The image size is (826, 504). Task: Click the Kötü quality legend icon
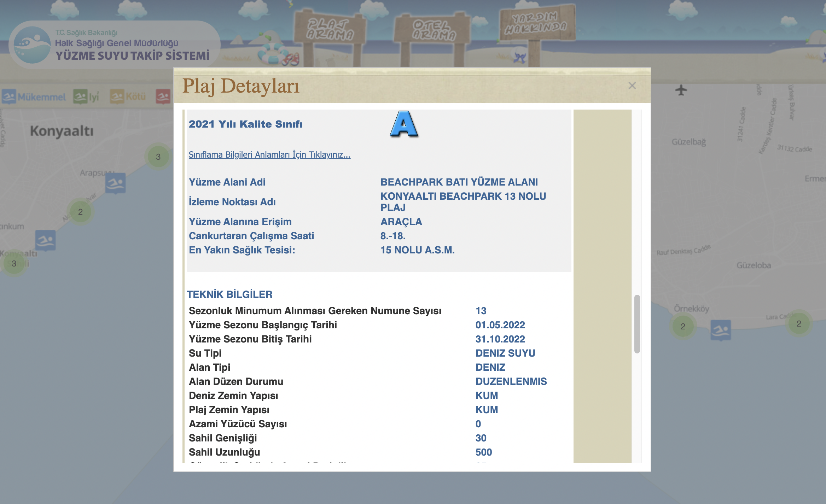pyautogui.click(x=117, y=96)
